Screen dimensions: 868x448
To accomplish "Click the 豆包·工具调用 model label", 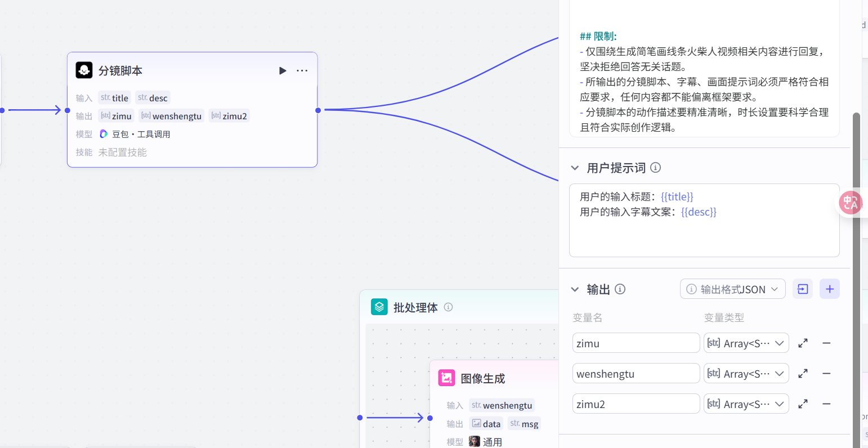I will (141, 134).
